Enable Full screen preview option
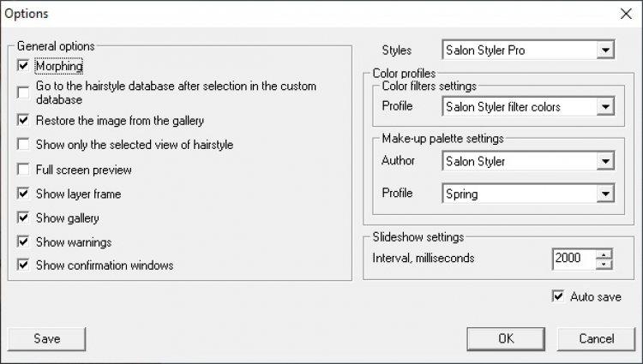Viewport: 643px width, 364px height. coord(23,170)
